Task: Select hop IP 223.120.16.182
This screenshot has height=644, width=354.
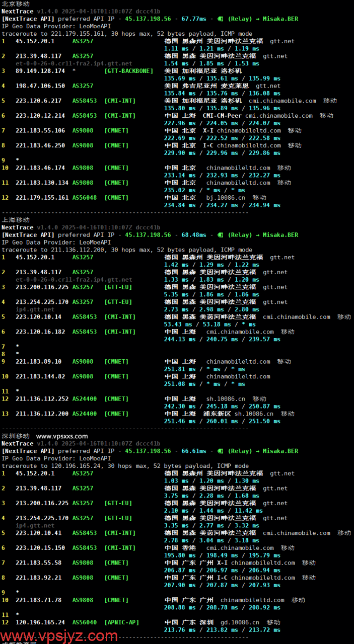Action: coord(40,332)
